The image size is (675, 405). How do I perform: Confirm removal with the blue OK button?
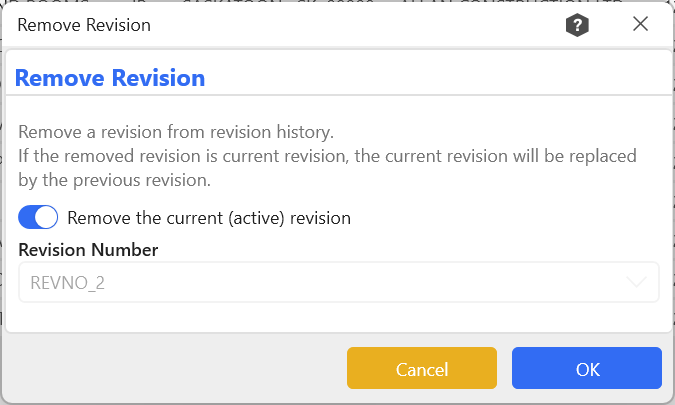coord(587,369)
